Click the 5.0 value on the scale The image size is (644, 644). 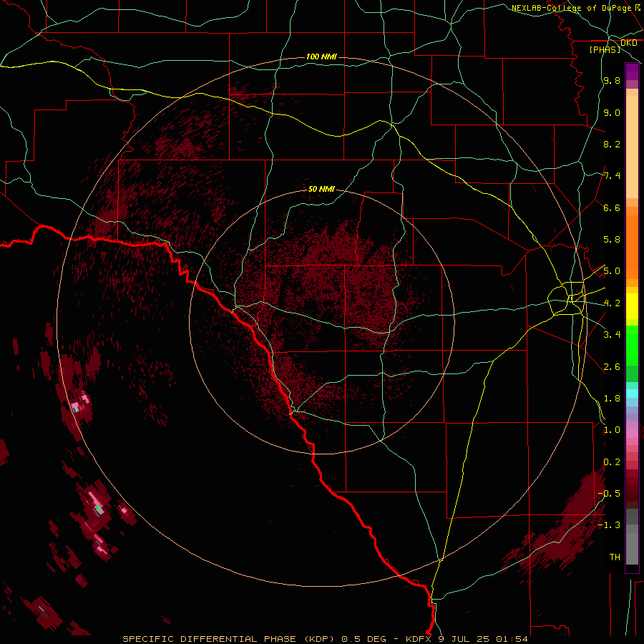(x=612, y=271)
